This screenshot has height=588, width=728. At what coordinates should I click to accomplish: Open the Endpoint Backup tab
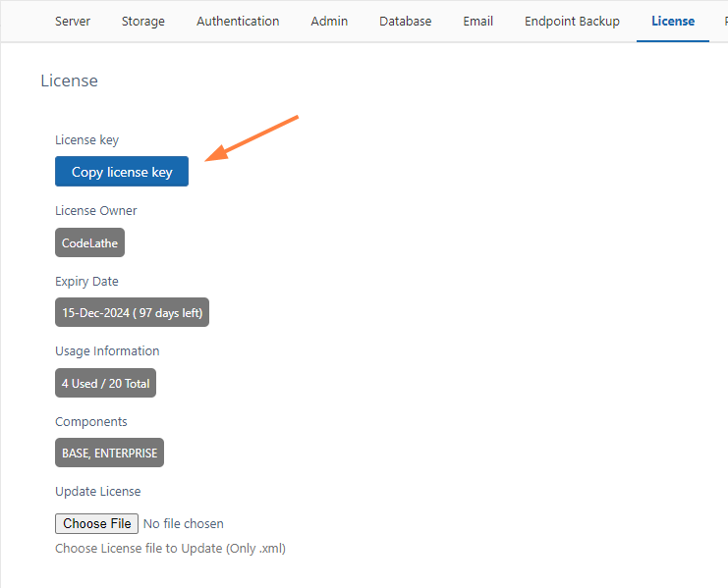(x=572, y=21)
